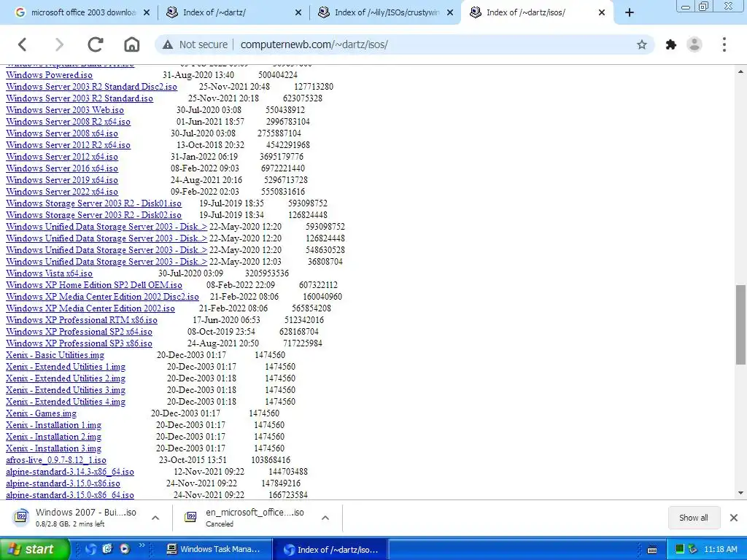Open the media player quick launch icon
This screenshot has height=560, width=747.
pyautogui.click(x=124, y=549)
